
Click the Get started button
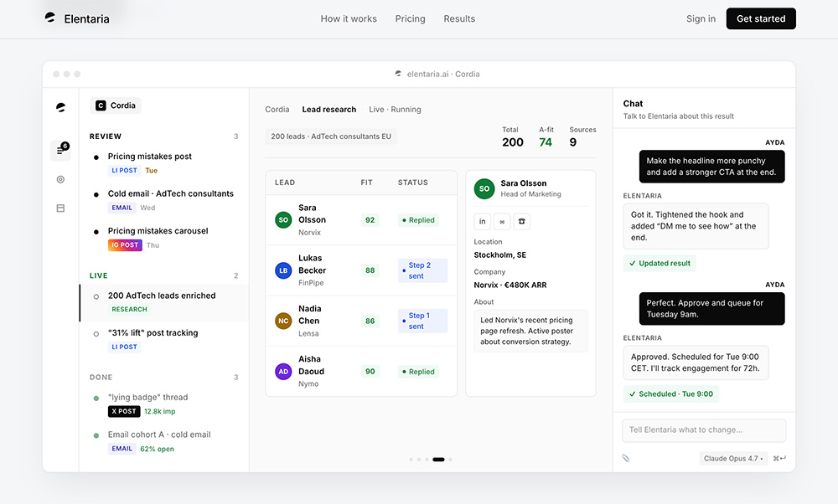[x=761, y=18]
